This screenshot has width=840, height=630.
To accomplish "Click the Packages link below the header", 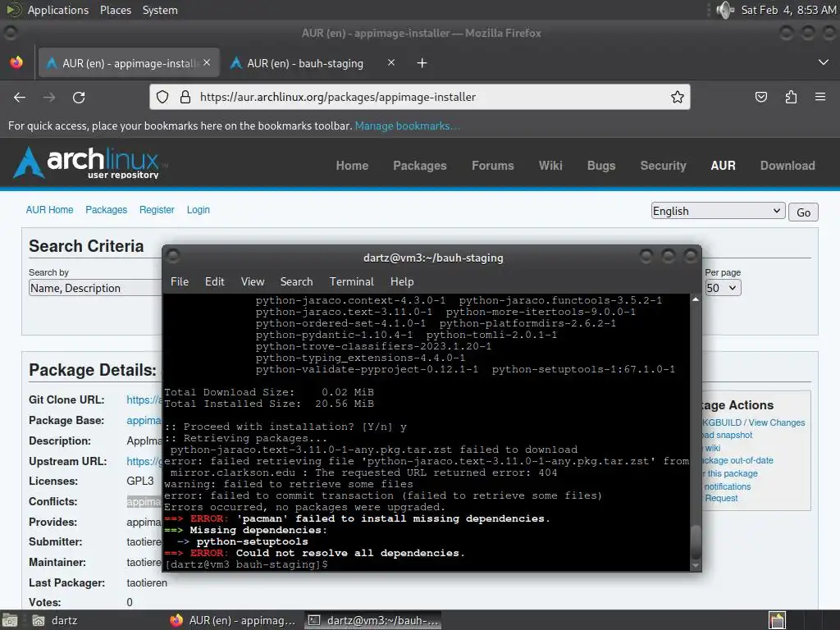I will (106, 210).
